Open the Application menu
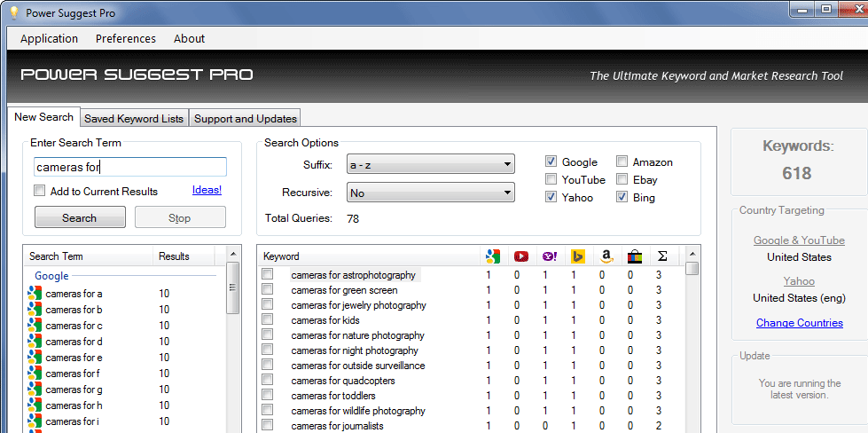 [x=50, y=39]
